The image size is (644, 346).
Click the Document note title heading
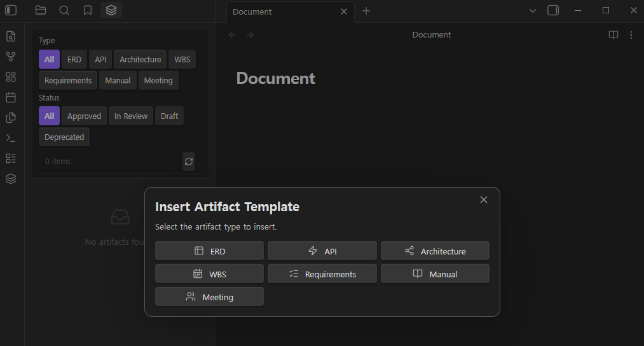(275, 78)
